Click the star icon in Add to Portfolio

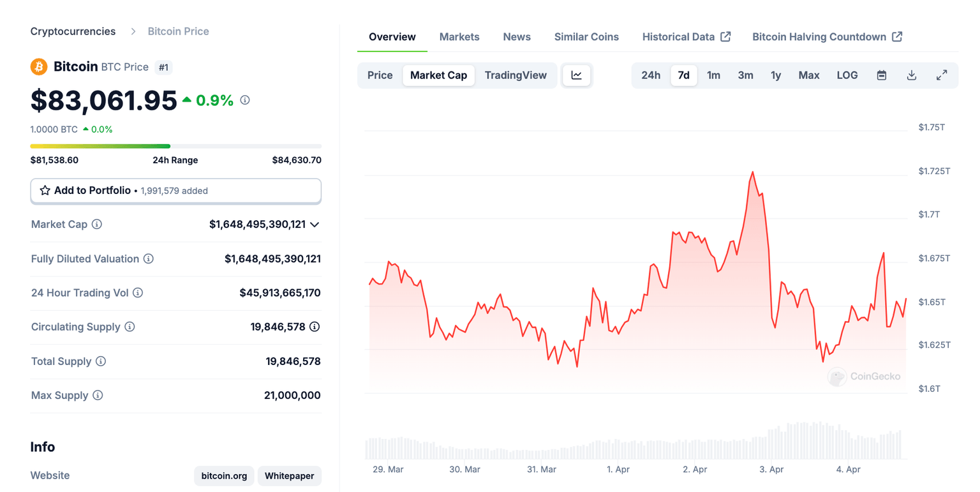click(45, 190)
